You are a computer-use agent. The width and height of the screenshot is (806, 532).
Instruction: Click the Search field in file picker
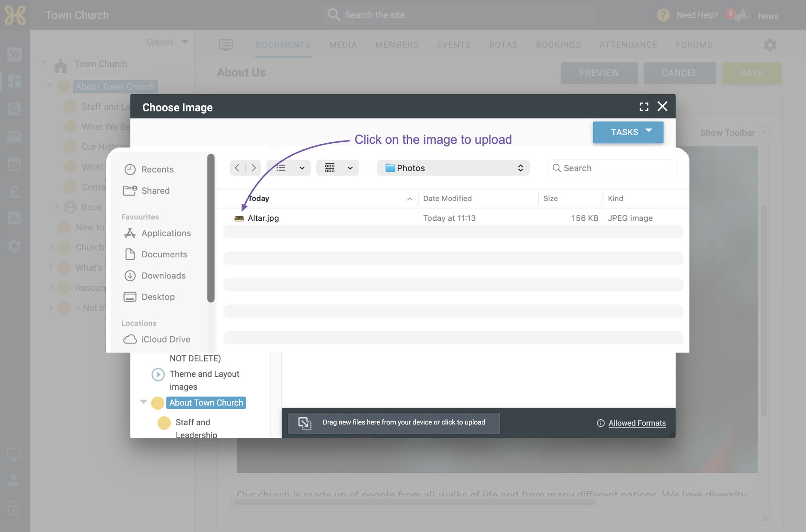click(x=612, y=168)
